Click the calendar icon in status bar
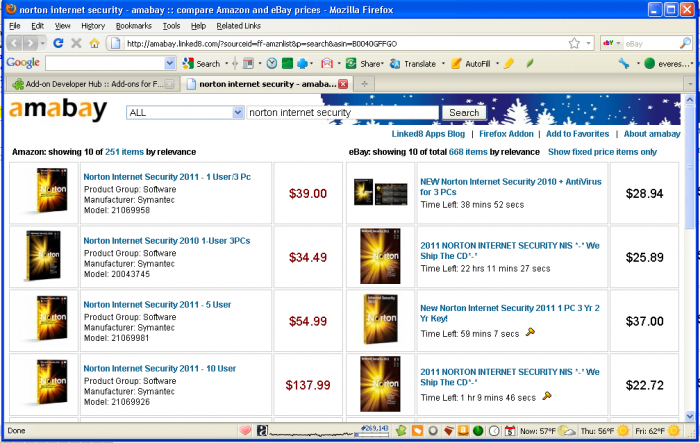 coord(510,431)
